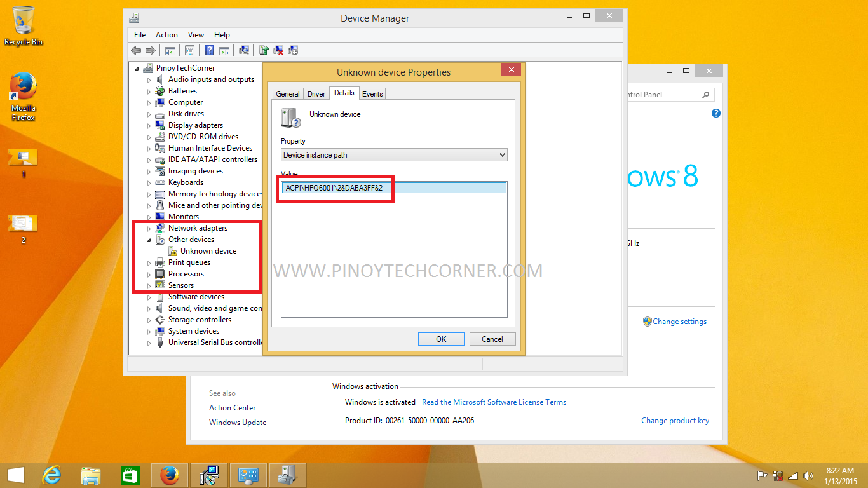Image resolution: width=868 pixels, height=488 pixels.
Task: Click Change settings link in System window
Action: pos(679,322)
